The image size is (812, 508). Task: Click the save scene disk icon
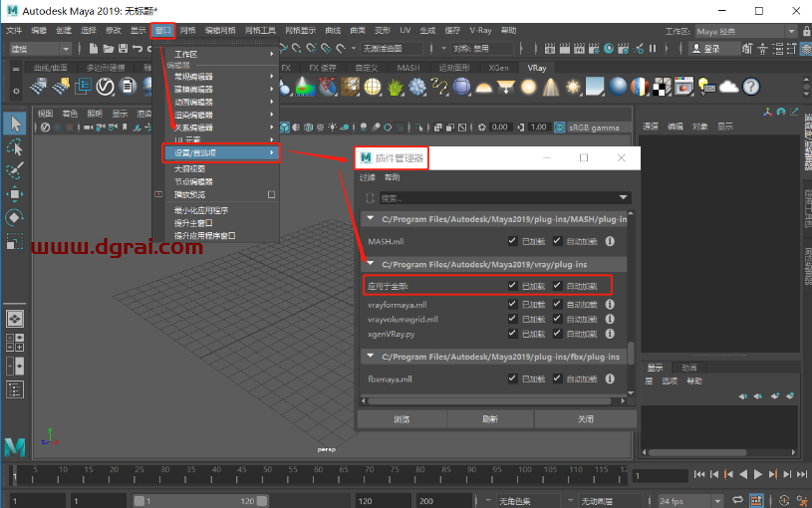click(123, 49)
